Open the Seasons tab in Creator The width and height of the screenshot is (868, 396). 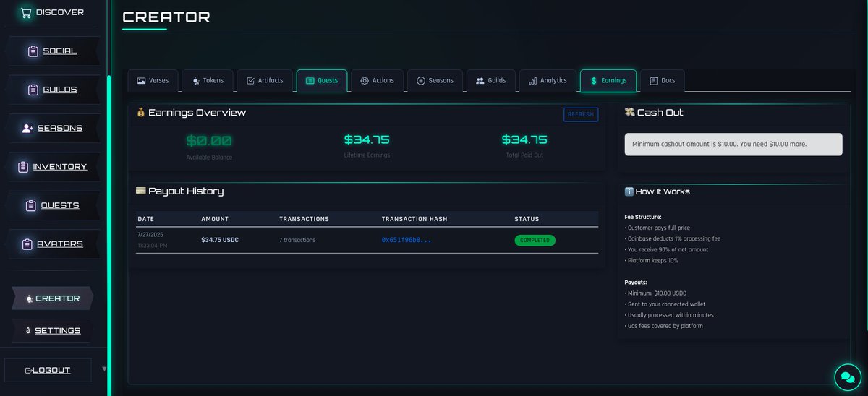pos(435,81)
